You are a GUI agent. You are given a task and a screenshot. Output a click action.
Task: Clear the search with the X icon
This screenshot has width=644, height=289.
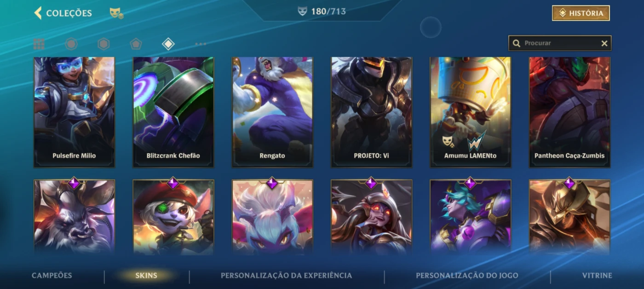[604, 43]
